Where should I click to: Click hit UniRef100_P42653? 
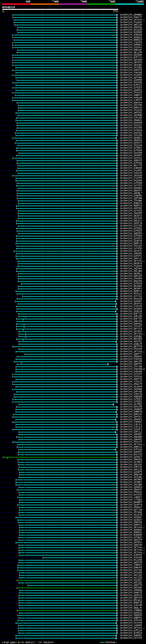131,75
